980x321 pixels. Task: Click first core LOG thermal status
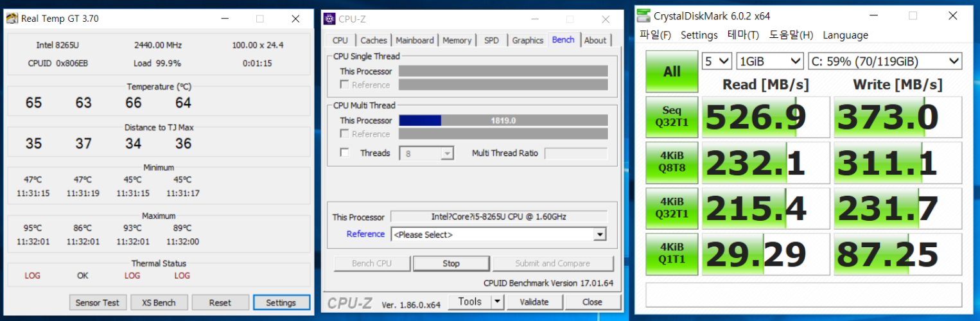tap(33, 275)
